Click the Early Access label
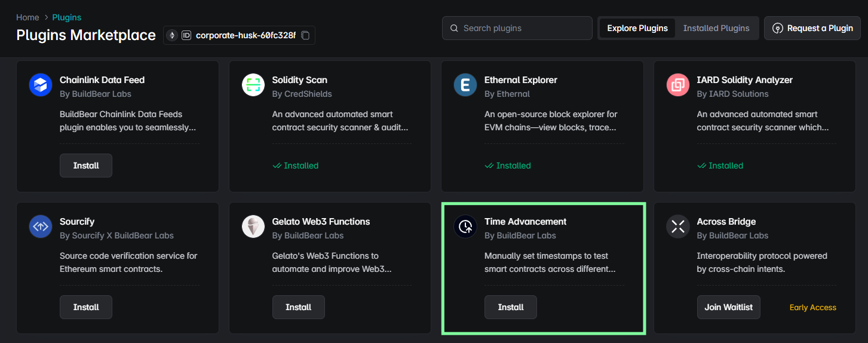868x343 pixels. (812, 307)
